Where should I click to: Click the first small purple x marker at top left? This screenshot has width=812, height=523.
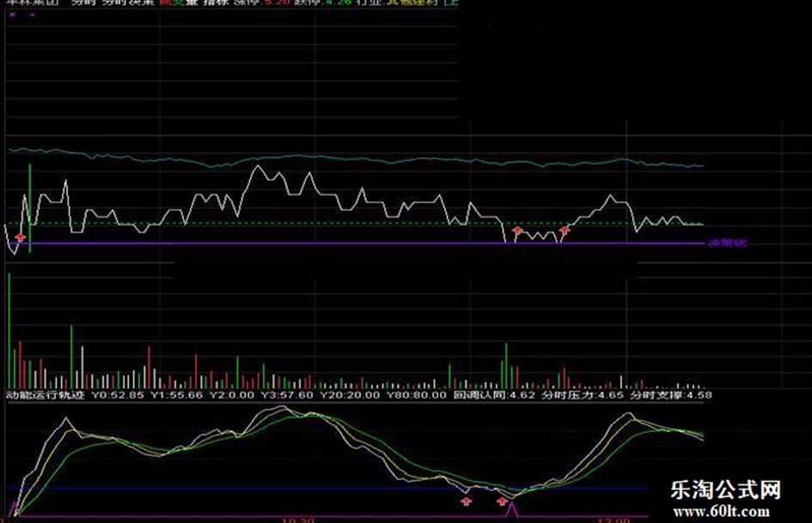(x=12, y=15)
